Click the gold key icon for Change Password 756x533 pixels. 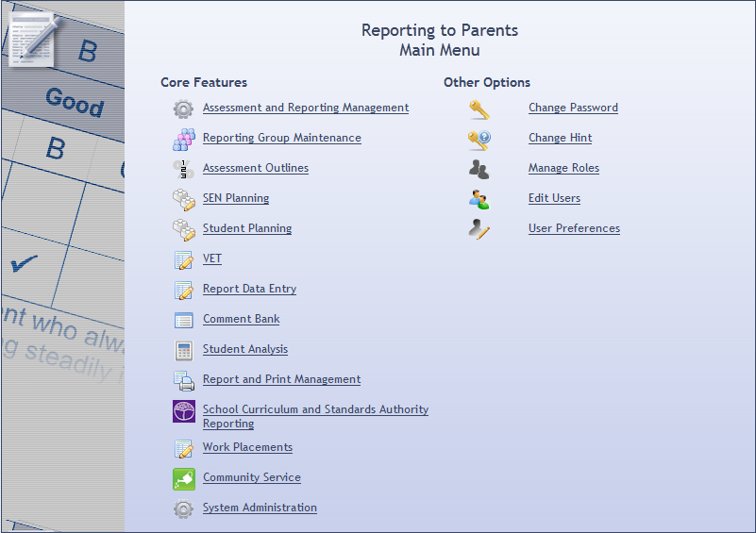479,108
